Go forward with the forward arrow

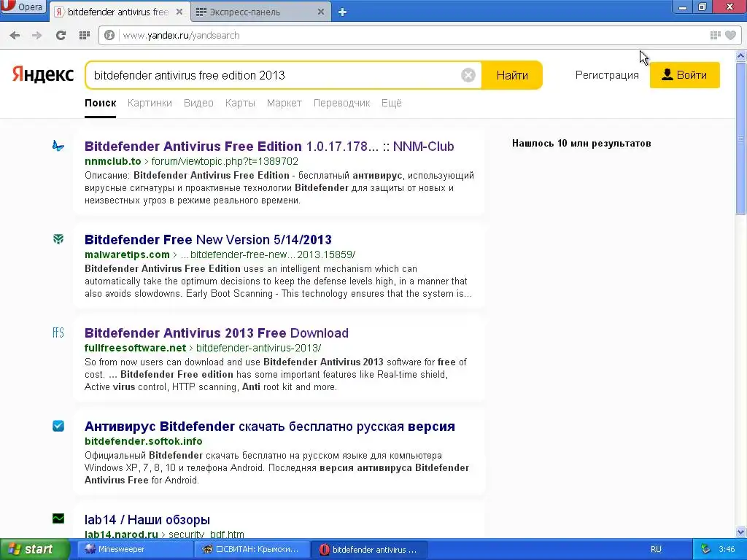pyautogui.click(x=36, y=35)
